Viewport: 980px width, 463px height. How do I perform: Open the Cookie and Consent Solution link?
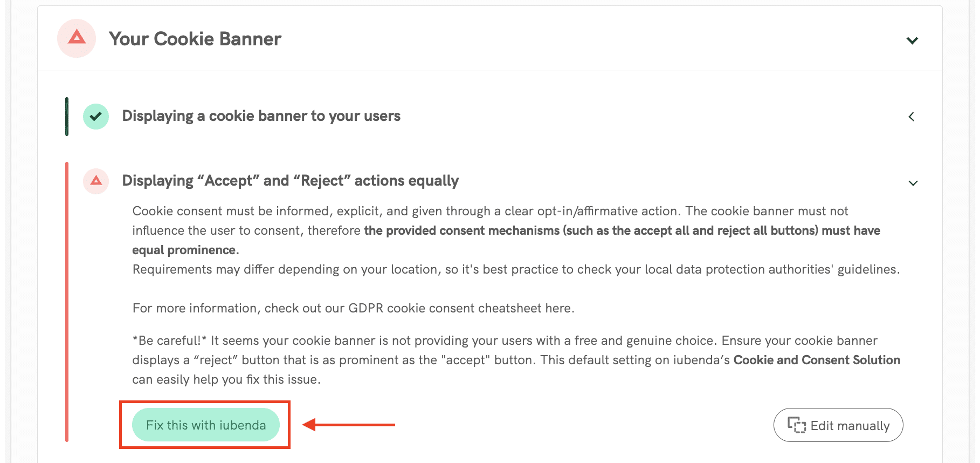pyautogui.click(x=817, y=360)
